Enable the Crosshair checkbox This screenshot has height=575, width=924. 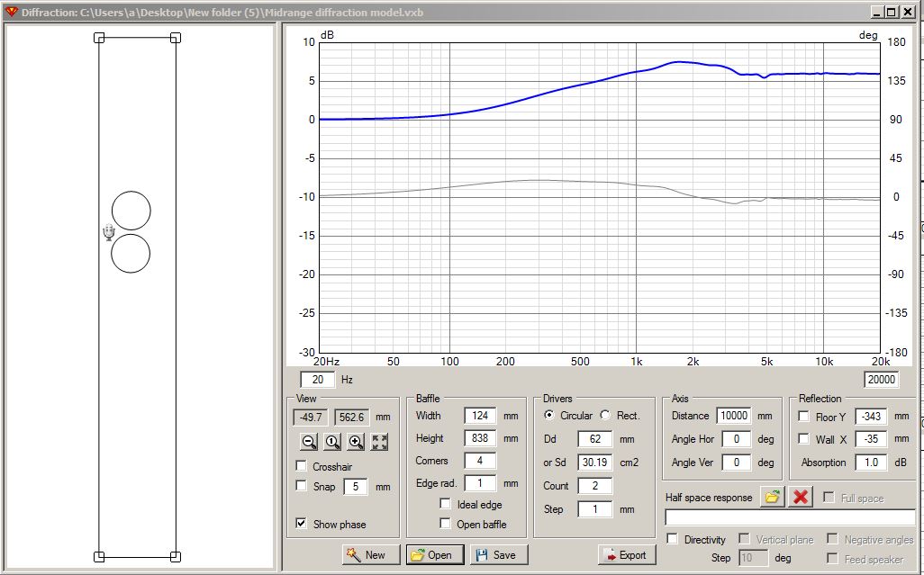[302, 467]
